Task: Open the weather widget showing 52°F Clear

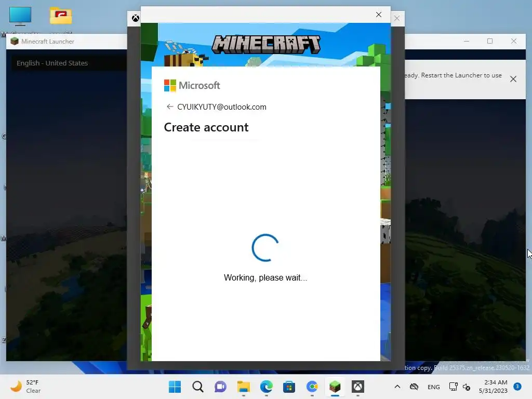Action: click(25, 387)
